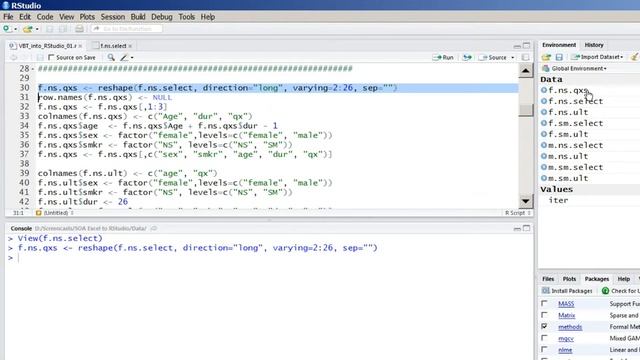This screenshot has height=360, width=640.
Task: Open the mgcv package link
Action: 566,338
